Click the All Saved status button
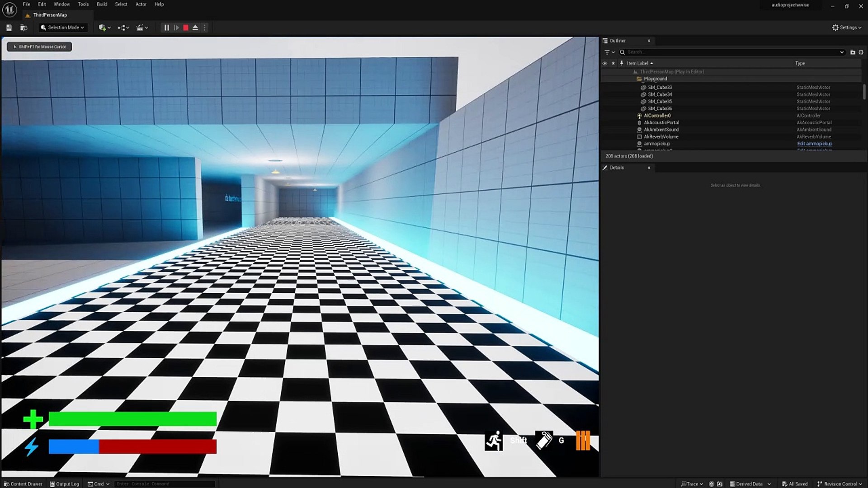Screen dimensions: 868x488 pos(795,484)
